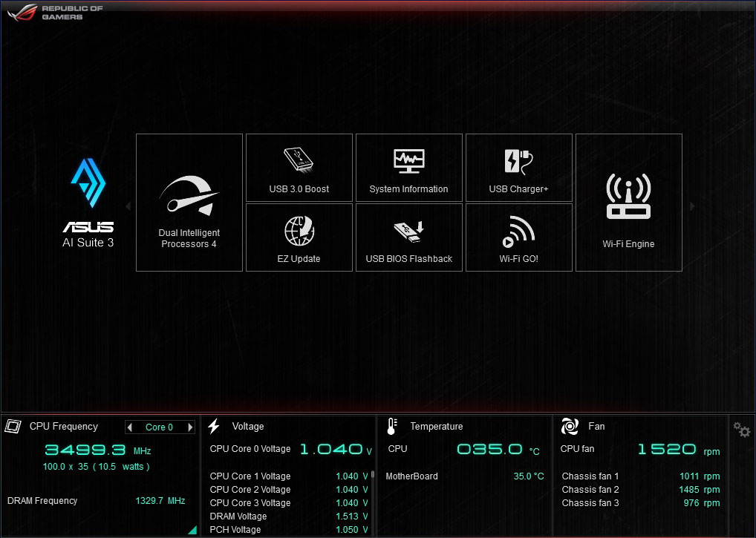Select the PCH Voltage row
The height and width of the screenshot is (538, 756).
pyautogui.click(x=289, y=530)
